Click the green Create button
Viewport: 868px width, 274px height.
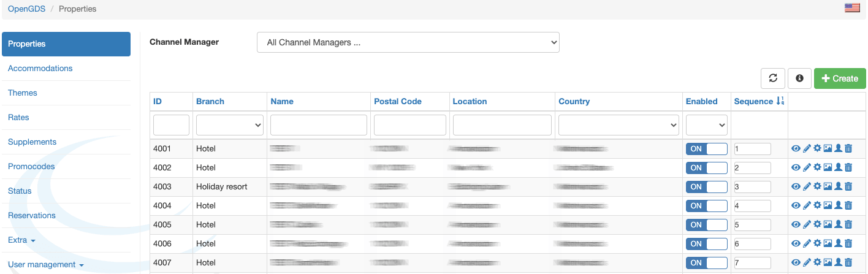point(839,78)
